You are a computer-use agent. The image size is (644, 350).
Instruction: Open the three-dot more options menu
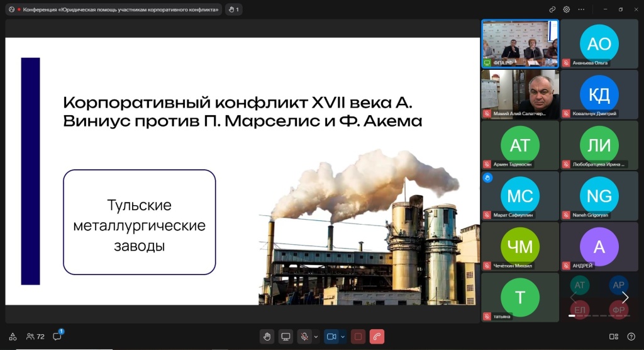tap(581, 9)
